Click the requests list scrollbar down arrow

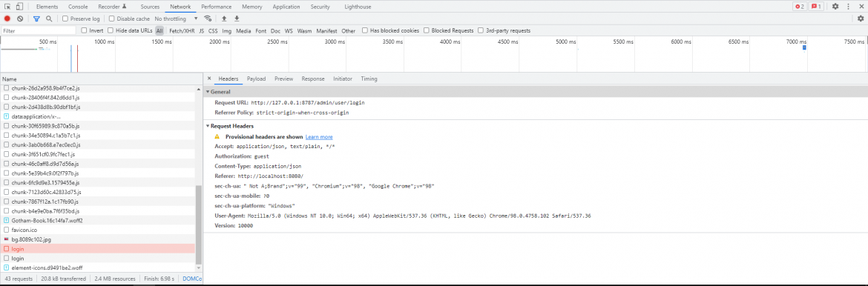pos(199,268)
